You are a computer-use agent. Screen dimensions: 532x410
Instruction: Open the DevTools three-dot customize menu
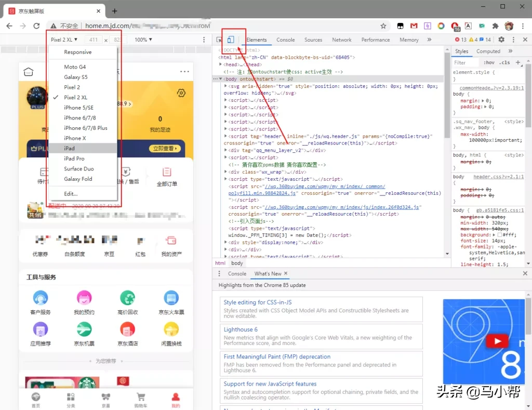click(x=513, y=39)
